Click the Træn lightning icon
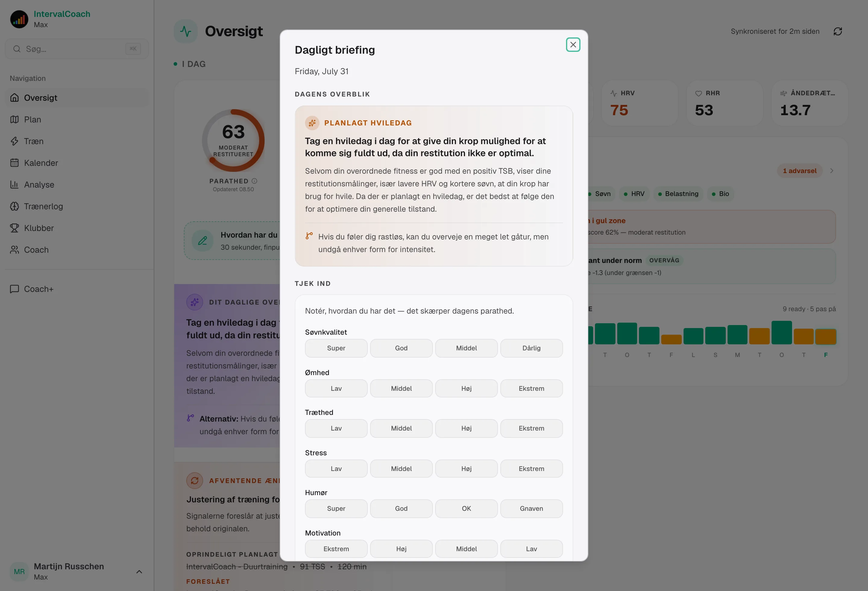 point(14,141)
